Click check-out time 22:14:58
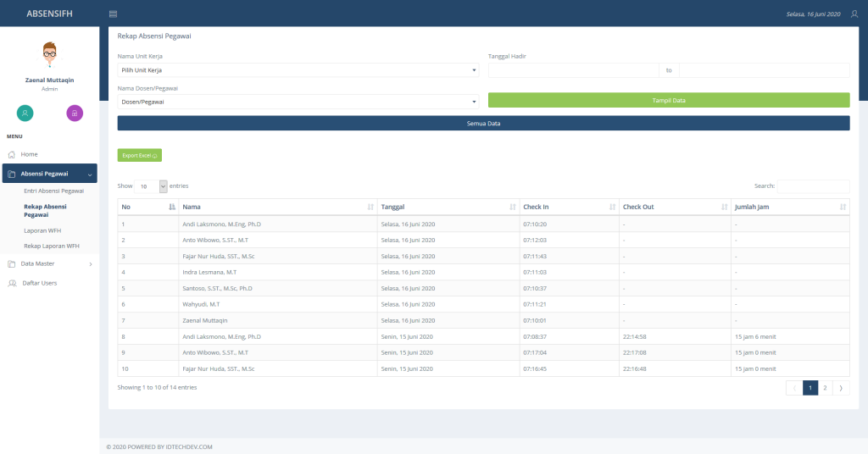The height and width of the screenshot is (454, 868). pyautogui.click(x=634, y=336)
